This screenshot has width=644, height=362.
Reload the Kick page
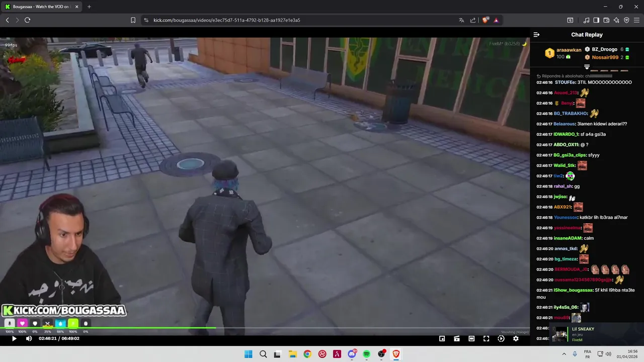(28, 20)
